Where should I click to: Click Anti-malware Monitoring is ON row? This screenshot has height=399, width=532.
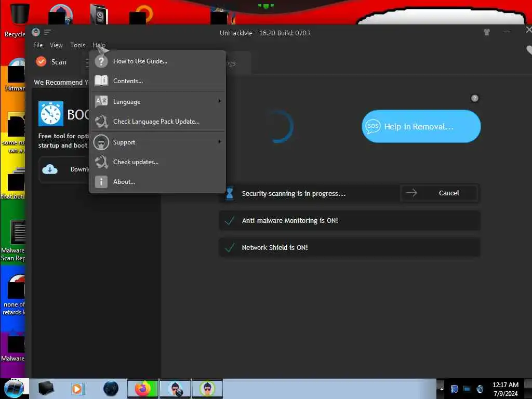coord(350,220)
